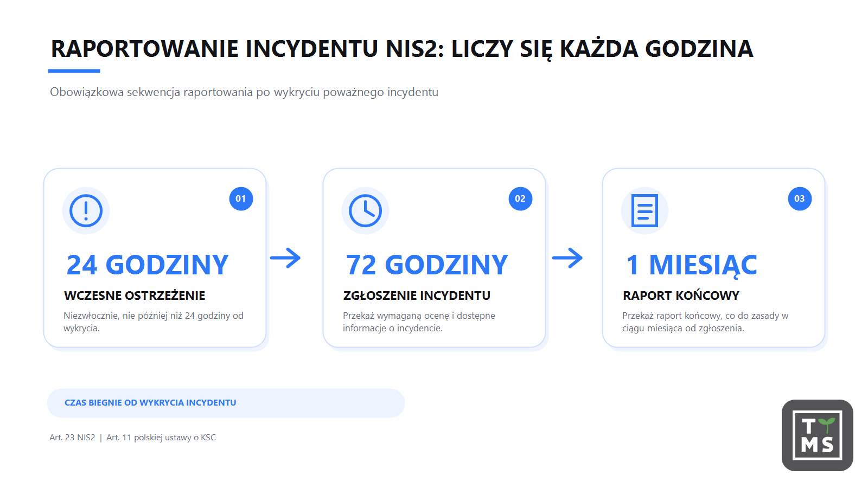The height and width of the screenshot is (488, 868).
Task: Click the "RAPORT KOŃCOWY" label
Action: [x=681, y=296]
